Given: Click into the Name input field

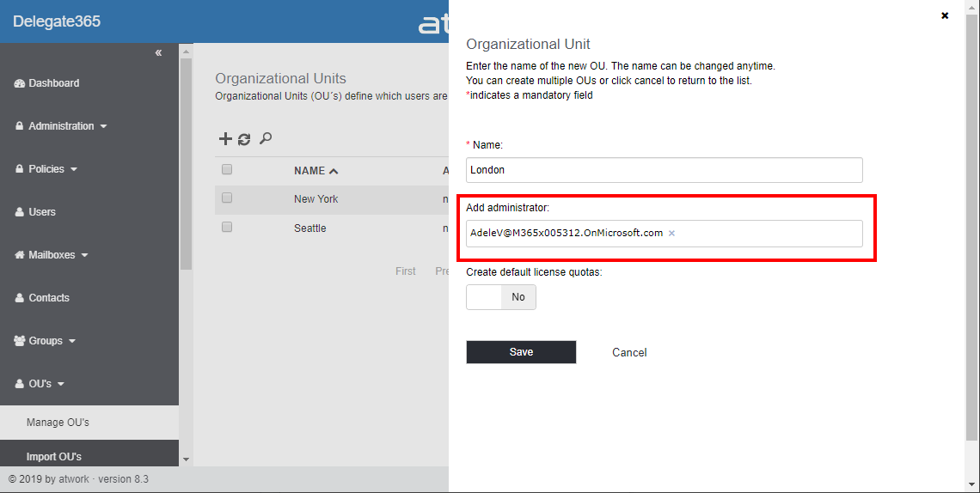Looking at the screenshot, I should pyautogui.click(x=664, y=170).
